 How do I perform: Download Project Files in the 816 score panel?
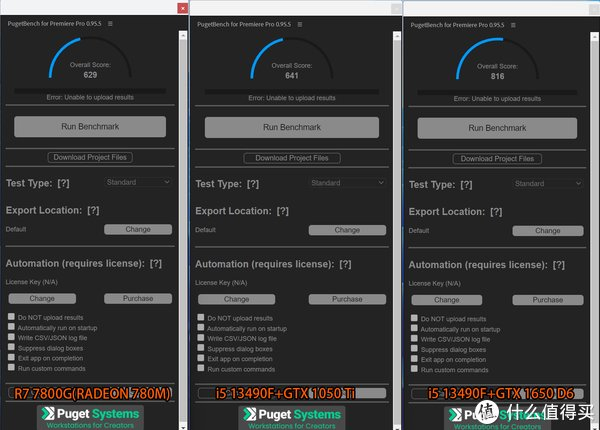[497, 159]
